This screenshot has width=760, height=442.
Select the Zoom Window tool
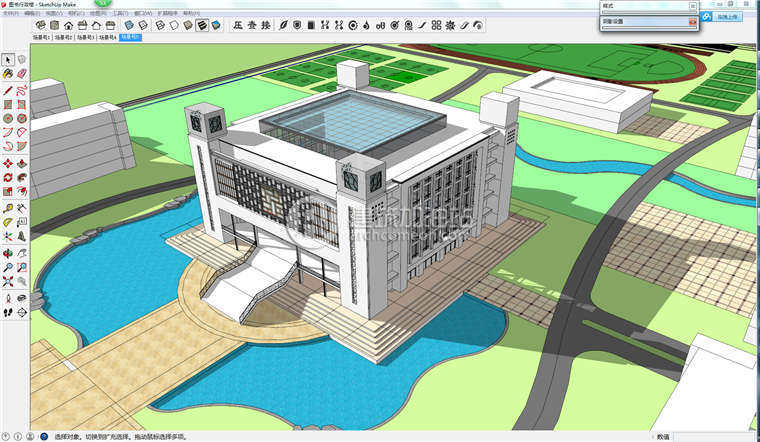(22, 267)
